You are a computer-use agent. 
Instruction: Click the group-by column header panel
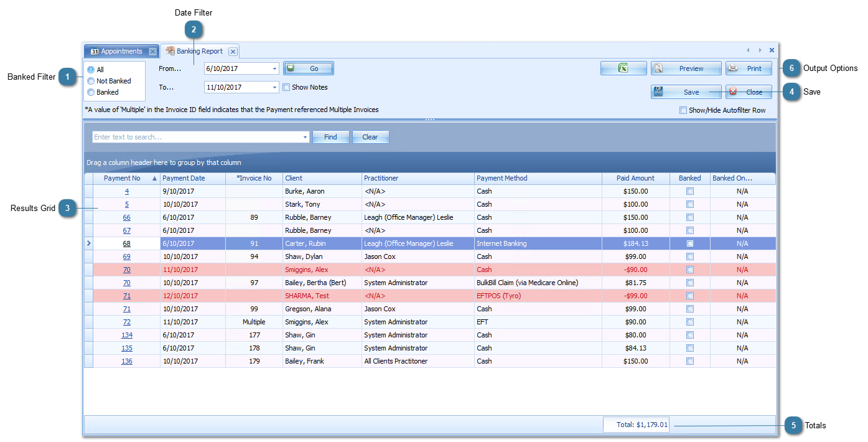click(x=430, y=162)
